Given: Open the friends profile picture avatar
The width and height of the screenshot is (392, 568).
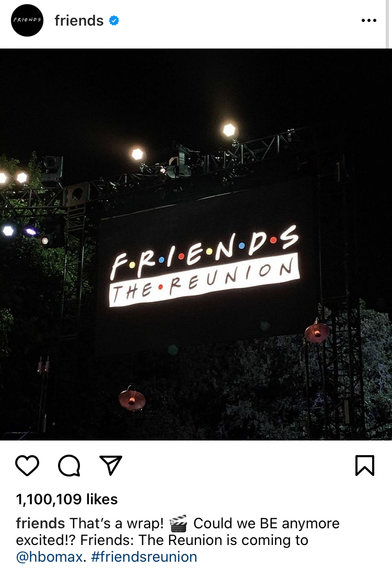Looking at the screenshot, I should [x=27, y=20].
